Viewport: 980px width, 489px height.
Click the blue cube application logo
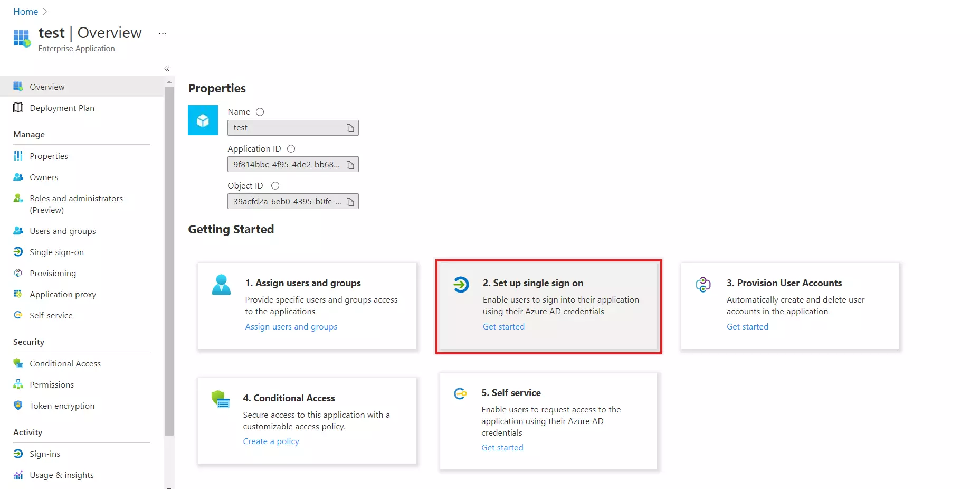(203, 120)
